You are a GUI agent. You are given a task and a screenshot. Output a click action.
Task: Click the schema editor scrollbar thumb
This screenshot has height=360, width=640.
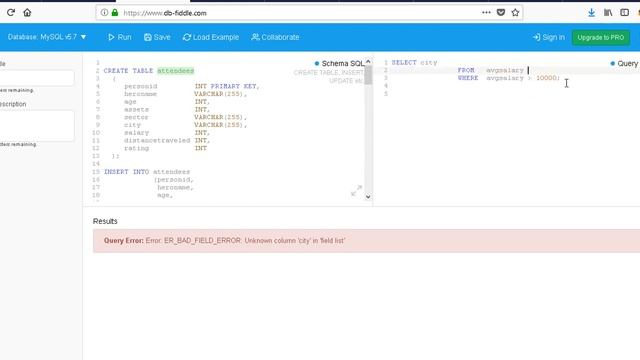tap(368, 75)
